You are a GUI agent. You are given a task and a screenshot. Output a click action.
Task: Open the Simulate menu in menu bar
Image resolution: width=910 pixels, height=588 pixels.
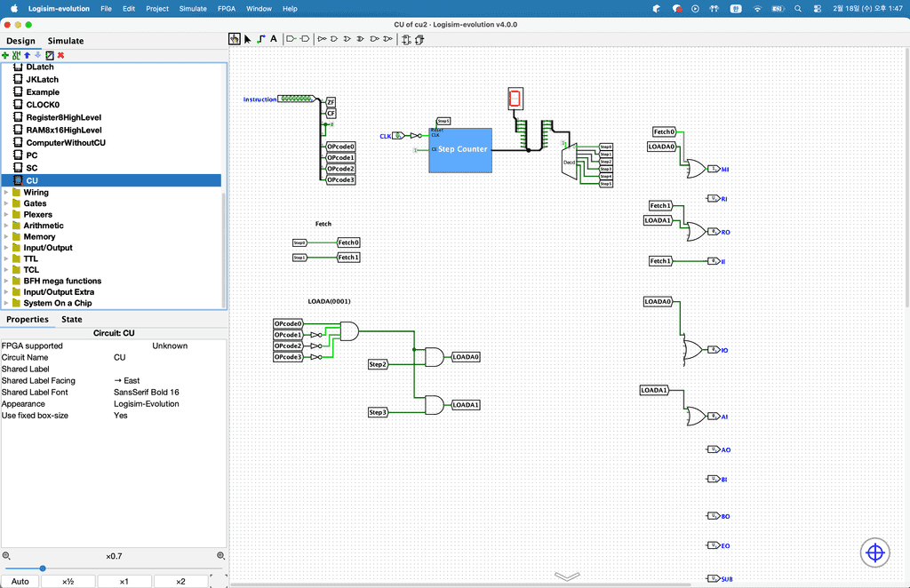pyautogui.click(x=193, y=8)
